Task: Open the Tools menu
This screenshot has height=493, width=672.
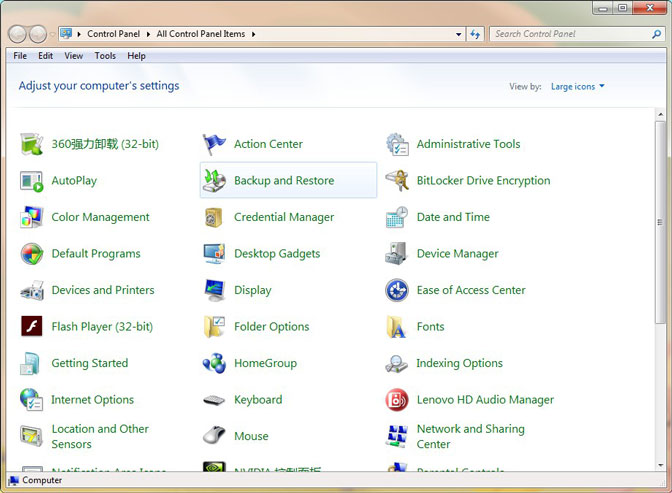Action: point(105,56)
